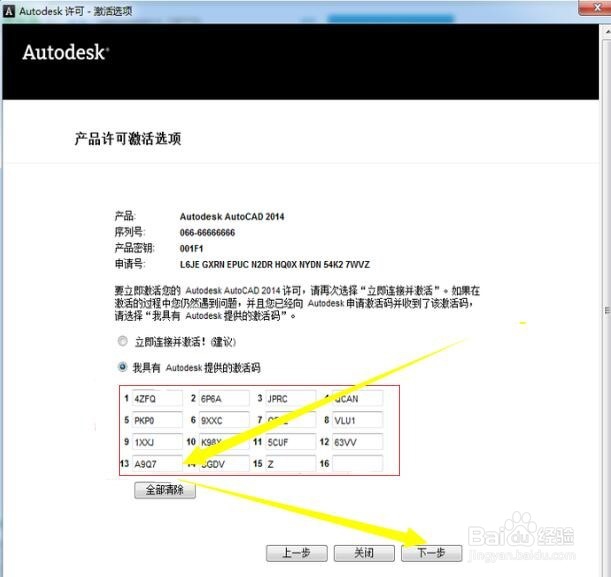The width and height of the screenshot is (611, 577).
Task: Click the Autodesk logo in the black banner
Action: tap(65, 52)
